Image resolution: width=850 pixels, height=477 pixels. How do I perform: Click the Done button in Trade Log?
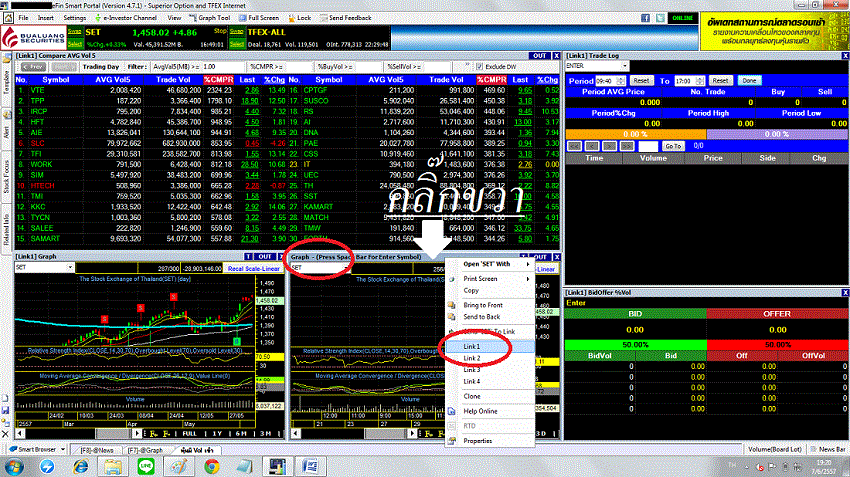(749, 81)
